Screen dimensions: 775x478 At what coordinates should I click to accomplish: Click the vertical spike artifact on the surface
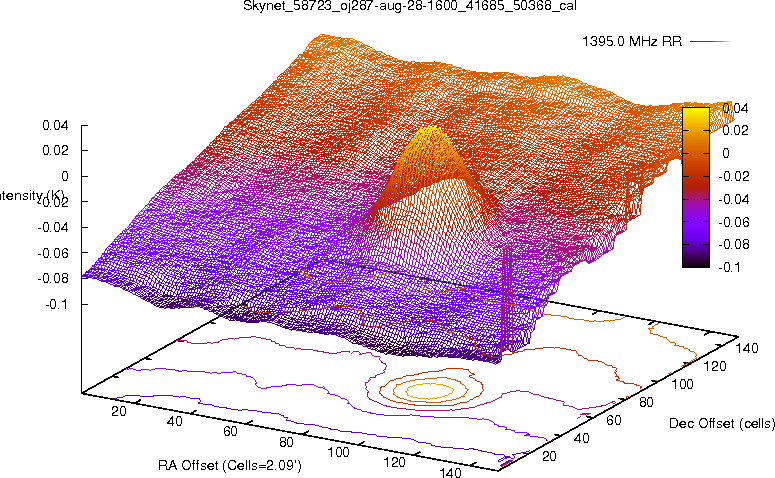pos(507,299)
